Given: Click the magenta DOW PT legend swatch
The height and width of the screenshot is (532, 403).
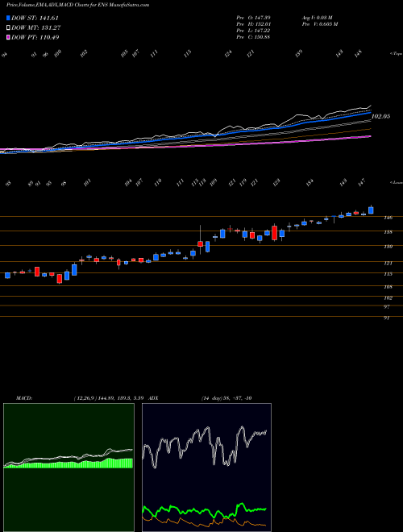Looking at the screenshot, I should click(8, 37).
